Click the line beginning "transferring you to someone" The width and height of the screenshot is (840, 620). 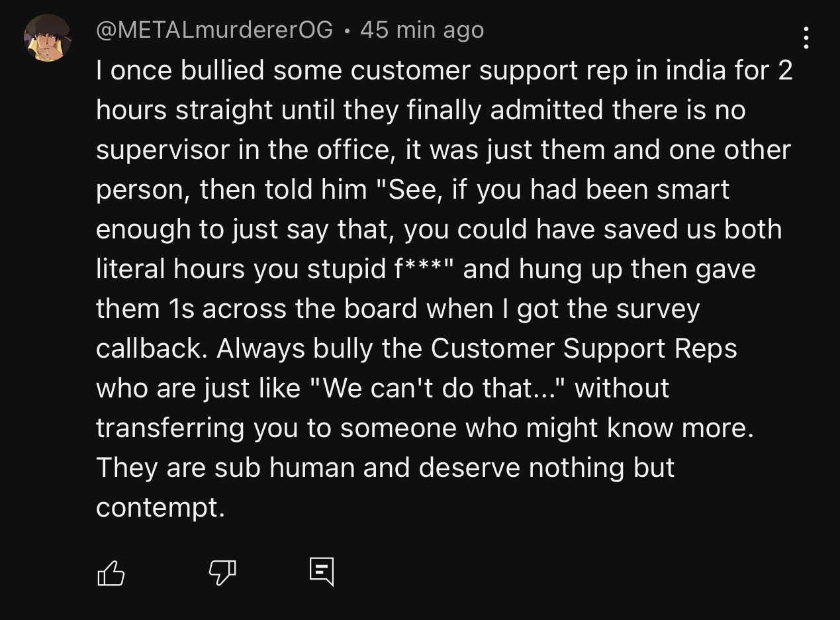(425, 428)
